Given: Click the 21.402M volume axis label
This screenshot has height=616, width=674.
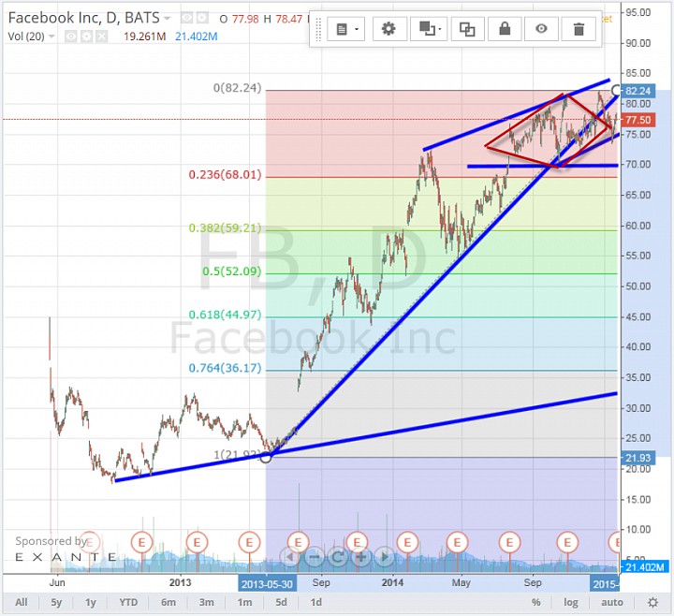Looking at the screenshot, I should [645, 567].
